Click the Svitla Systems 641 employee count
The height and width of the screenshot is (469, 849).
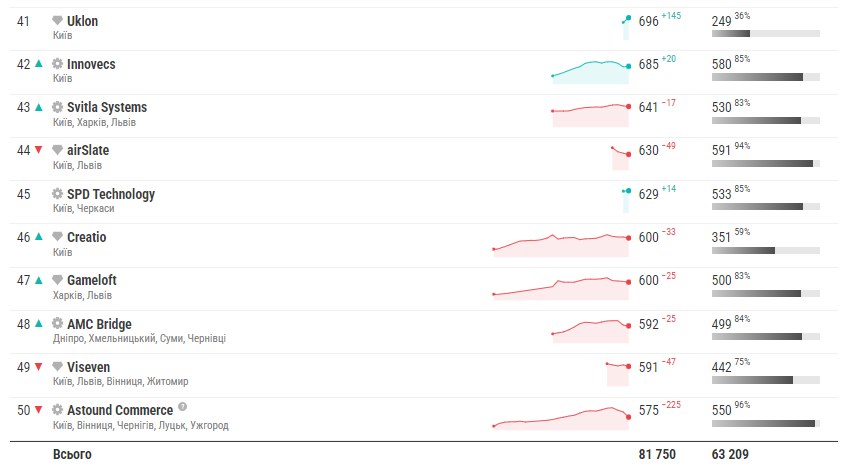click(648, 107)
